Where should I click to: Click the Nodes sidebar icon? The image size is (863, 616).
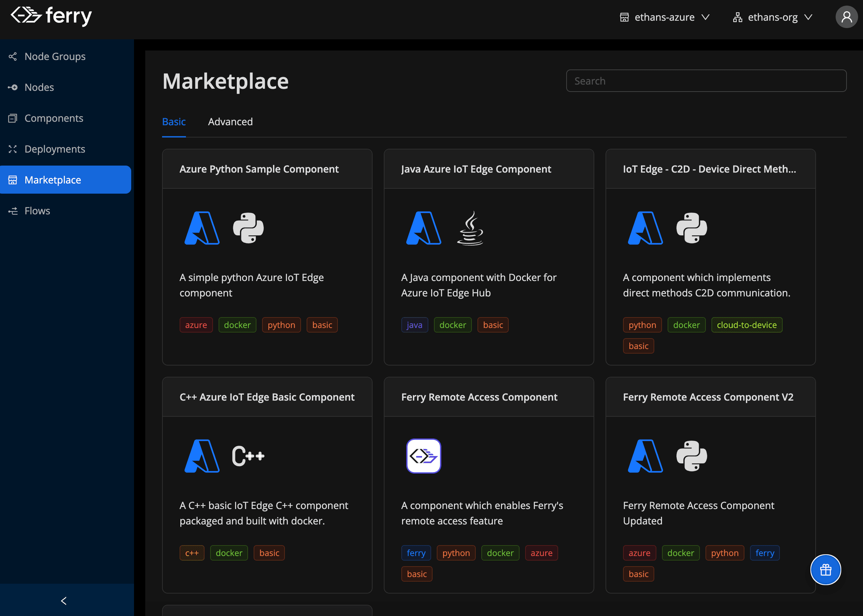(13, 87)
